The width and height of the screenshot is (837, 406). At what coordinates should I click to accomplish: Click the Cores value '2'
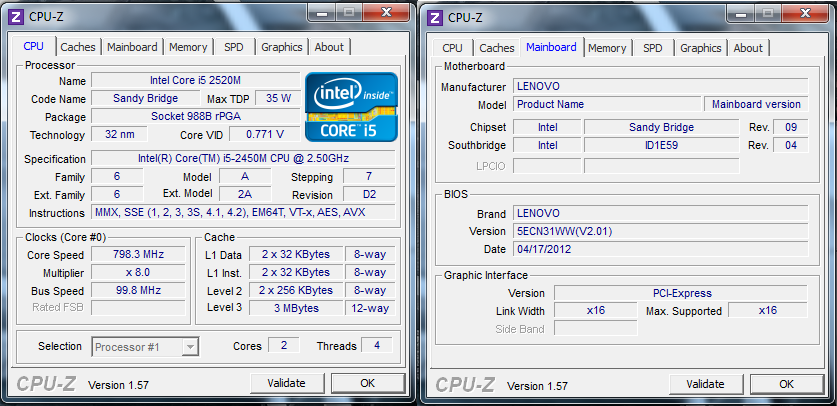pos(283,345)
